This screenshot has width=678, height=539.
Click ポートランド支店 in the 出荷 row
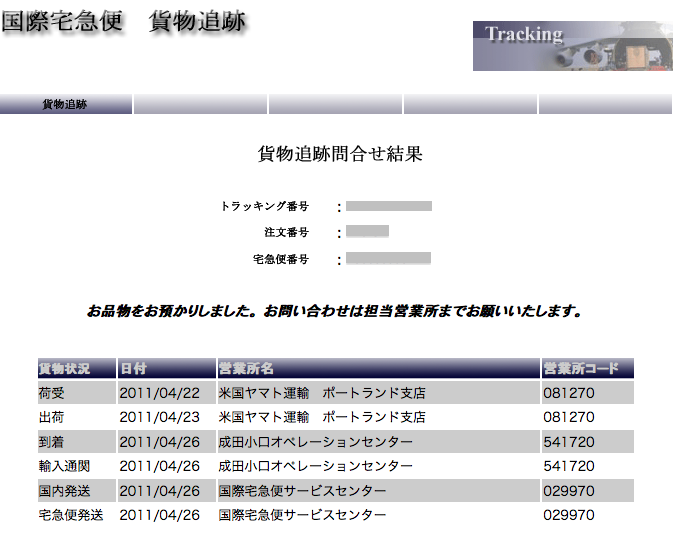(x=374, y=417)
